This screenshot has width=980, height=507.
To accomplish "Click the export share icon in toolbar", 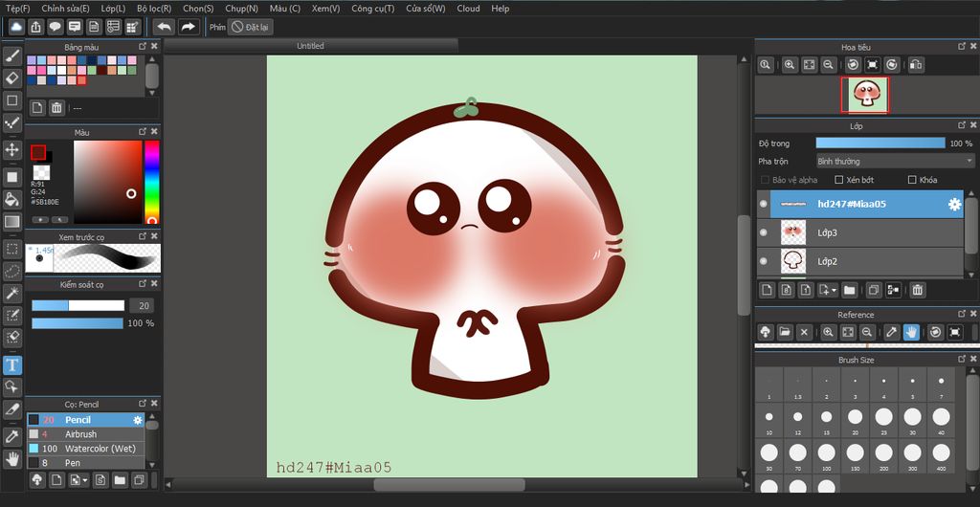I will click(35, 27).
